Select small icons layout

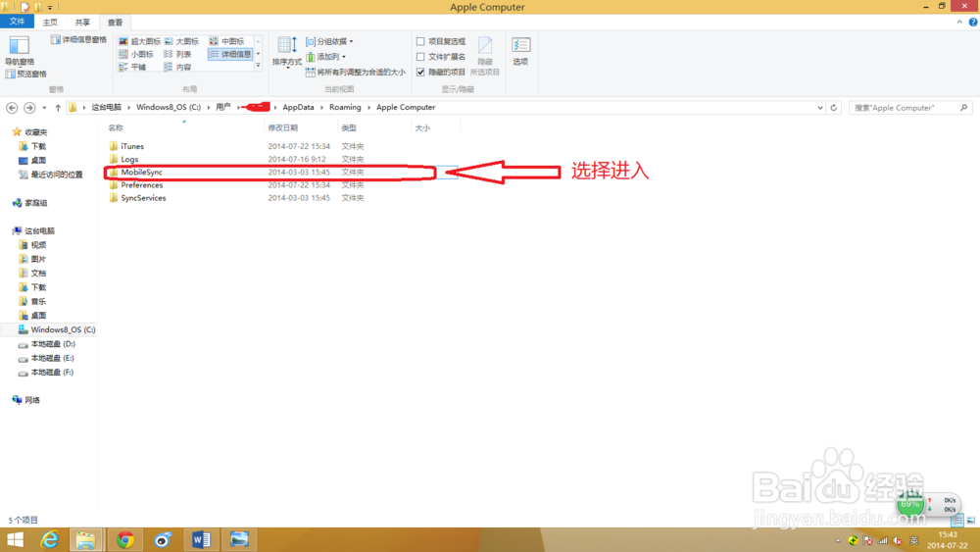[136, 54]
